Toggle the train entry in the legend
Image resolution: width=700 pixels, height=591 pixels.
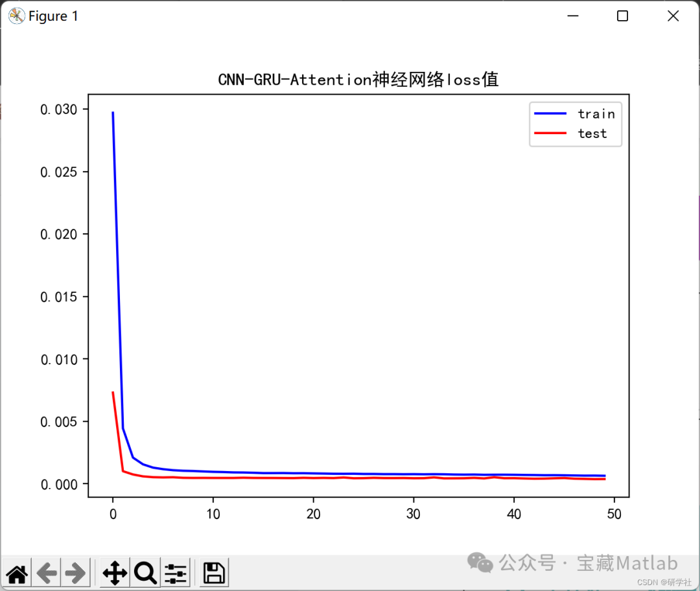click(x=596, y=113)
